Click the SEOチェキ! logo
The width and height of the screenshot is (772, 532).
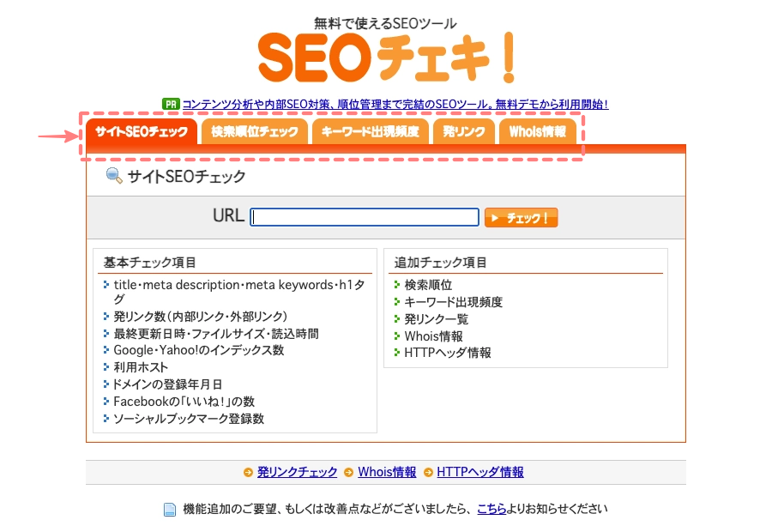coord(387,57)
